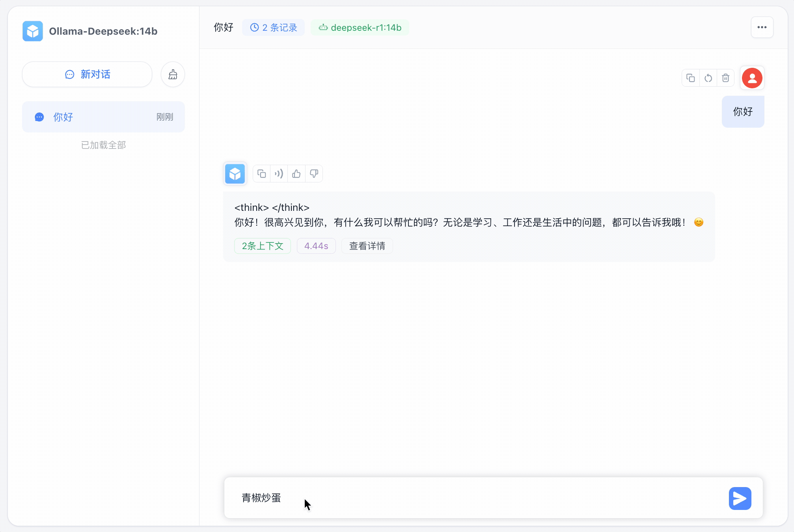Start a new chat with 新对话
794x532 pixels.
pos(87,74)
